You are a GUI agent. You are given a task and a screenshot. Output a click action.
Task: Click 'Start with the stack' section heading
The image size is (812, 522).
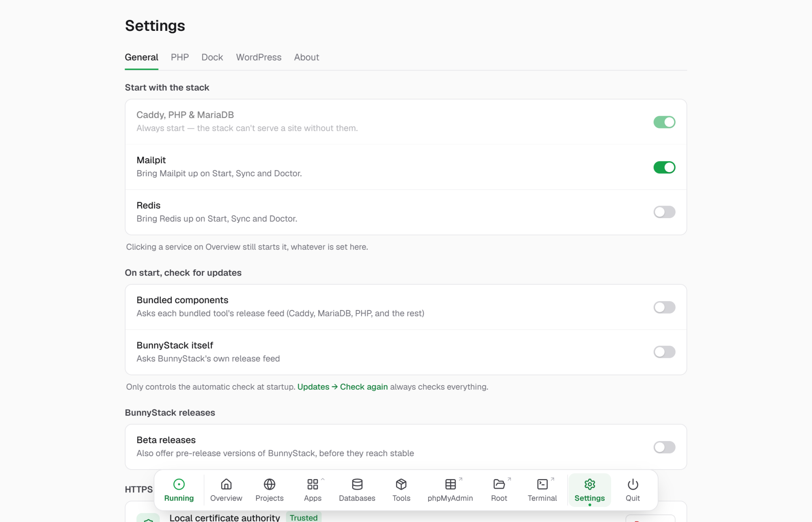167,87
